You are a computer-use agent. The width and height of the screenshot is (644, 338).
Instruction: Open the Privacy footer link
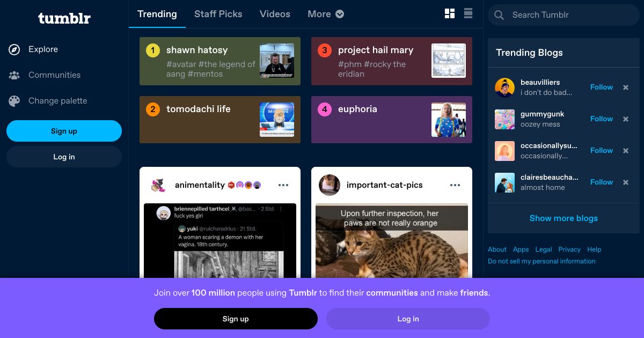tap(569, 249)
